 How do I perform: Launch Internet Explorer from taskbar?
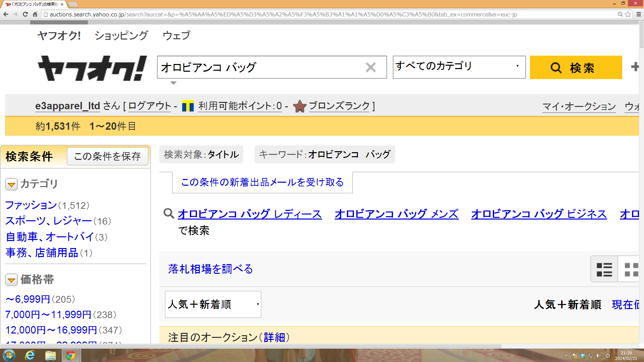(30, 355)
